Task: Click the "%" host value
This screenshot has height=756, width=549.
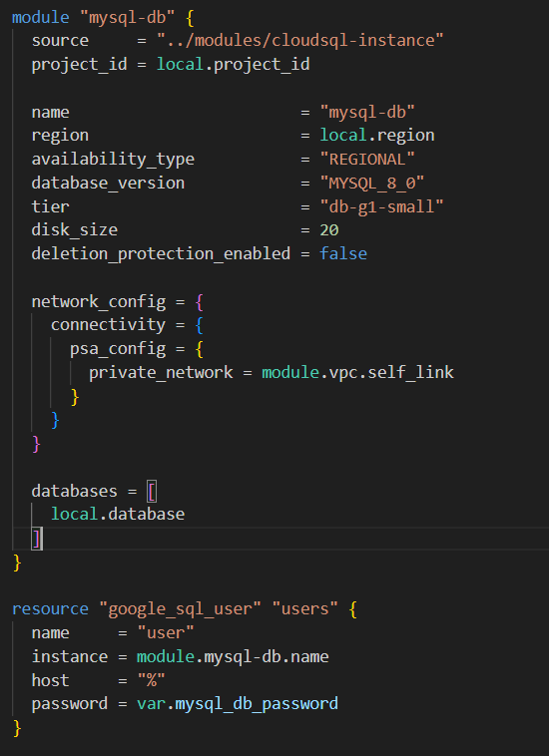Action: [x=151, y=680]
